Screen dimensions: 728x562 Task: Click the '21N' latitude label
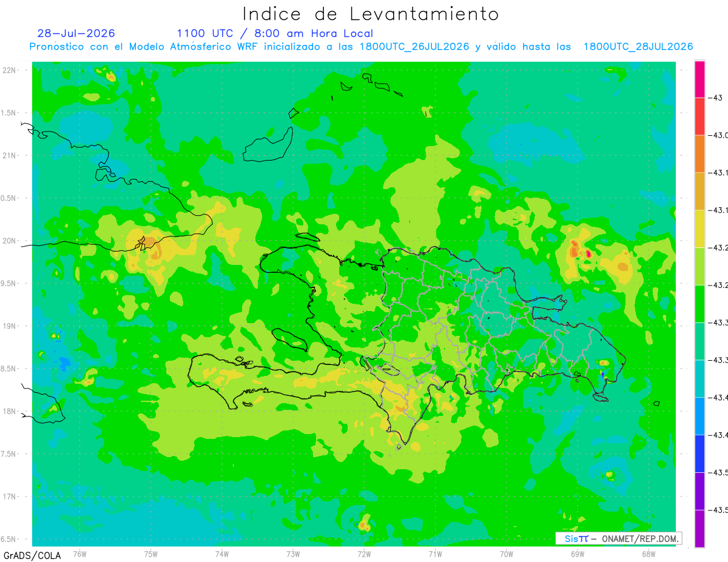[10, 155]
